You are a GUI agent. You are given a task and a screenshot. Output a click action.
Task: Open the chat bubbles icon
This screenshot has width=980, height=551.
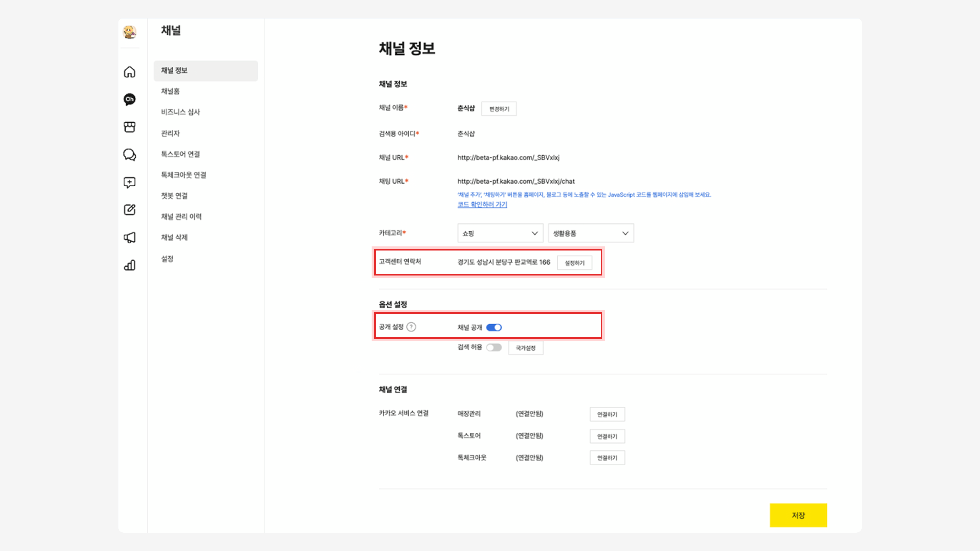point(129,155)
